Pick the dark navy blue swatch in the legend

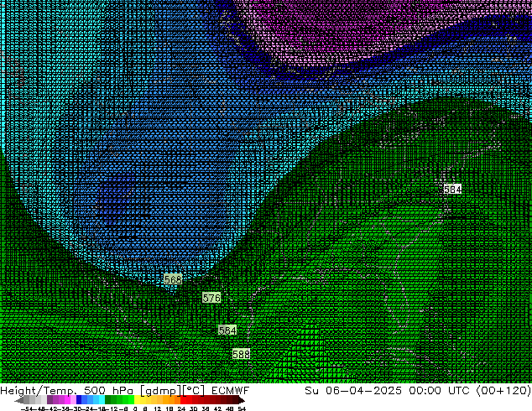(79, 400)
